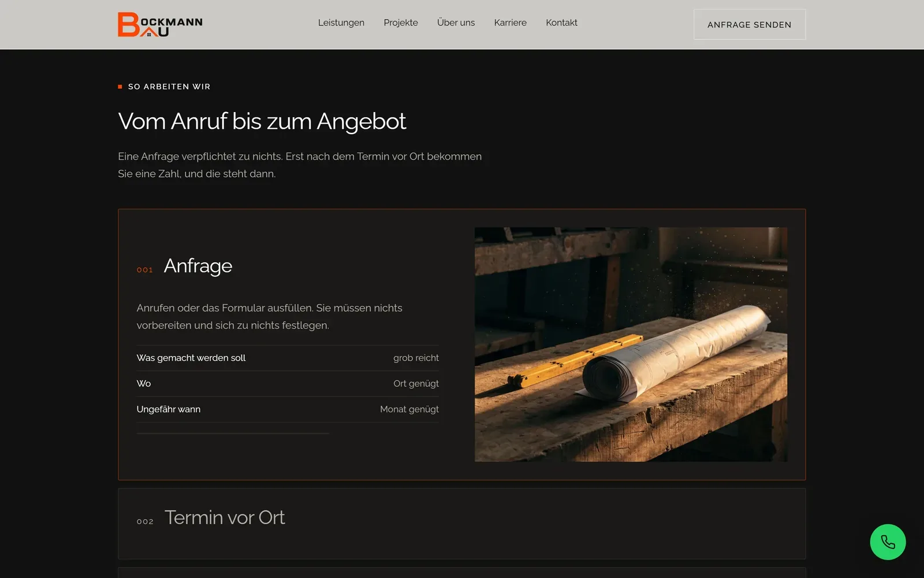
Task: Select the 'Was gemacht werden soll' row
Action: pos(288,358)
